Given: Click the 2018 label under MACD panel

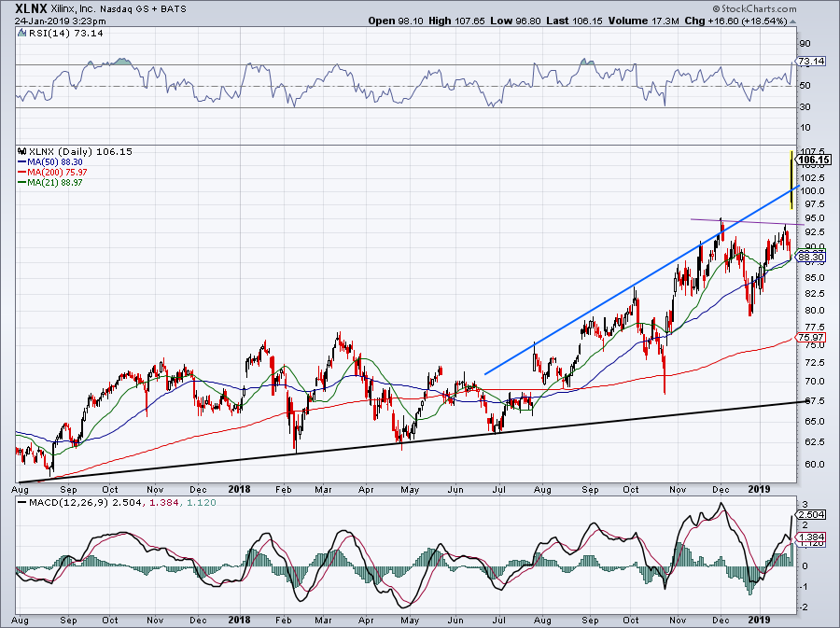Looking at the screenshot, I should pyautogui.click(x=239, y=620).
